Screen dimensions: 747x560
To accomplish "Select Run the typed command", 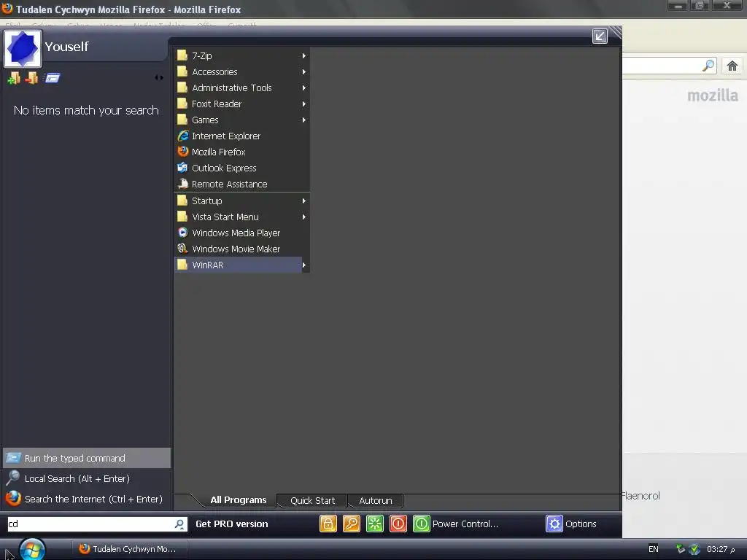I will coord(87,458).
